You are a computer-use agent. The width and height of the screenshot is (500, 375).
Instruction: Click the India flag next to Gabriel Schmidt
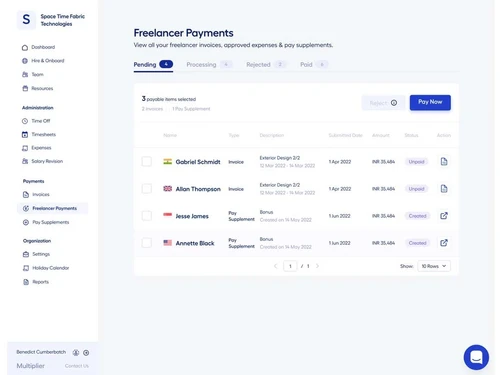click(x=168, y=162)
